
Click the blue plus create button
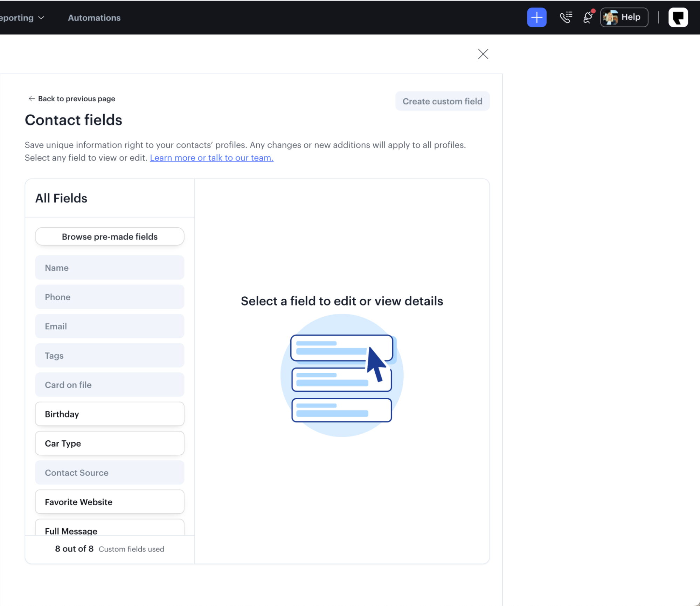tap(536, 17)
